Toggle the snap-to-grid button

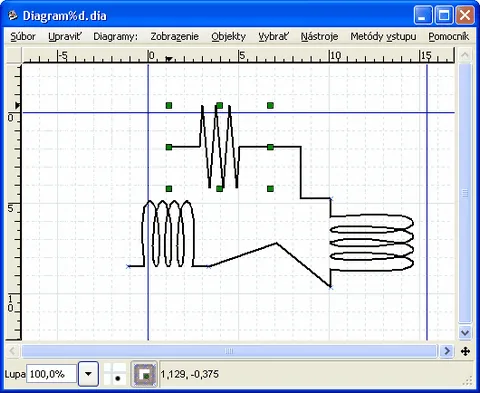coord(115,374)
